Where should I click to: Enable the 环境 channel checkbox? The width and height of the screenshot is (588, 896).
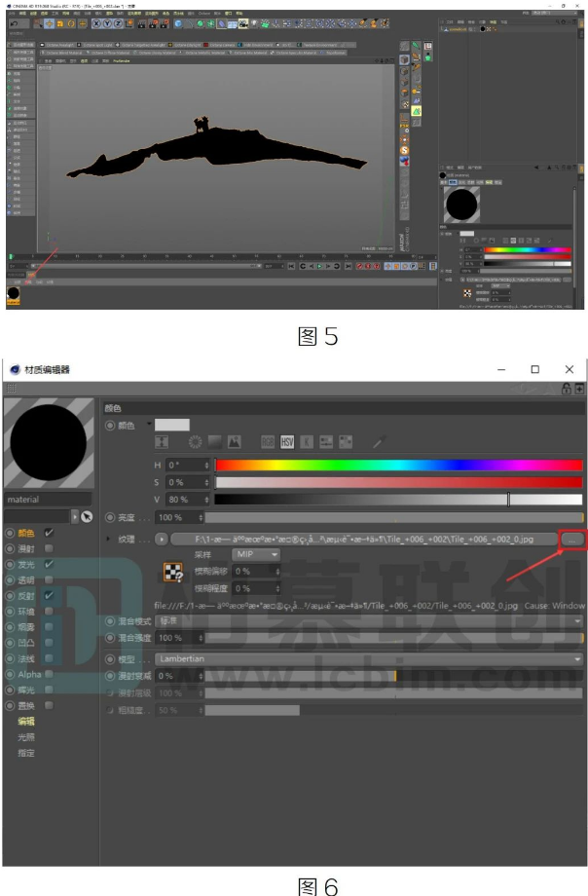pos(49,612)
